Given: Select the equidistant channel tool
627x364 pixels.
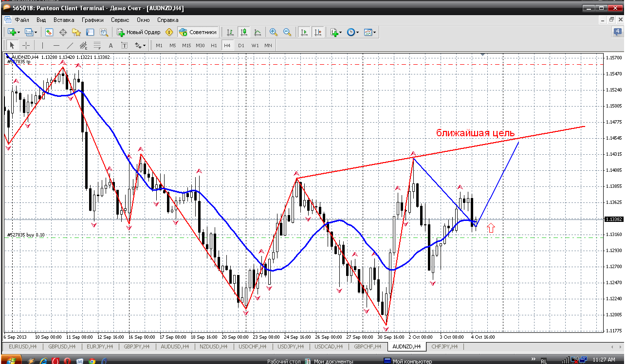Looking at the screenshot, I should tap(84, 45).
